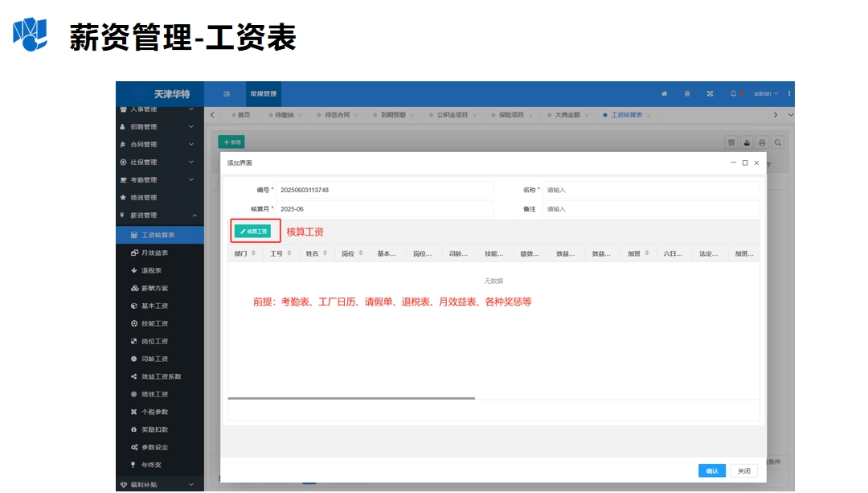Click the 核算工资 button
Screen dimensions: 868x493
pyautogui.click(x=253, y=232)
